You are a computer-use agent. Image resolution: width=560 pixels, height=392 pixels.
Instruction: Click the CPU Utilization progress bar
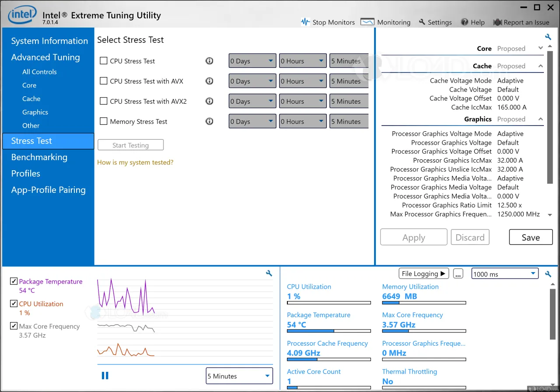point(329,303)
